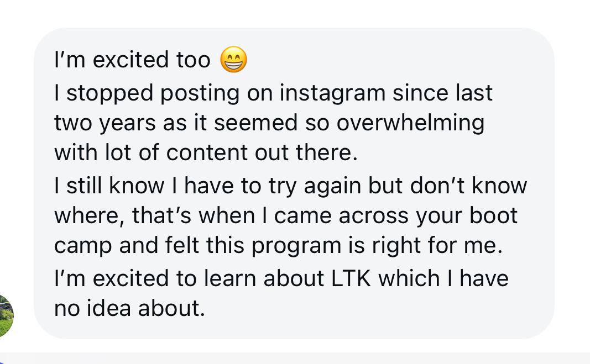Click the "I'm excited too" text
This screenshot has width=590, height=364.
pos(132,60)
